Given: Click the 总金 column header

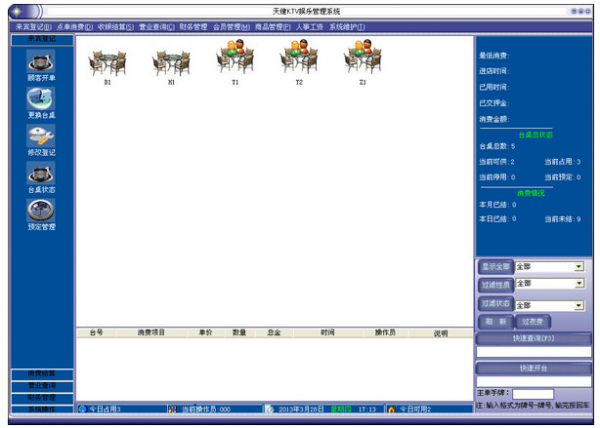Looking at the screenshot, I should (274, 333).
